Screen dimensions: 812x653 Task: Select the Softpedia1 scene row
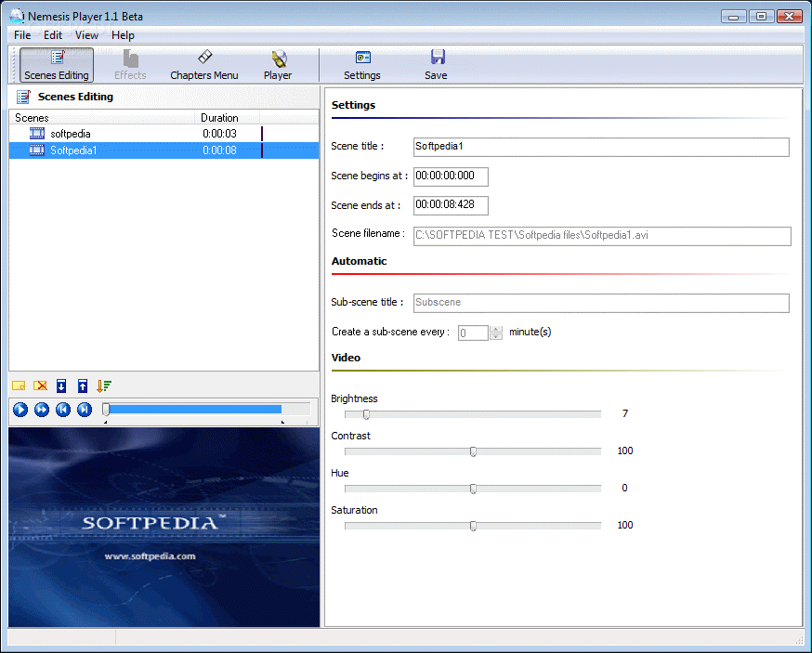point(164,150)
